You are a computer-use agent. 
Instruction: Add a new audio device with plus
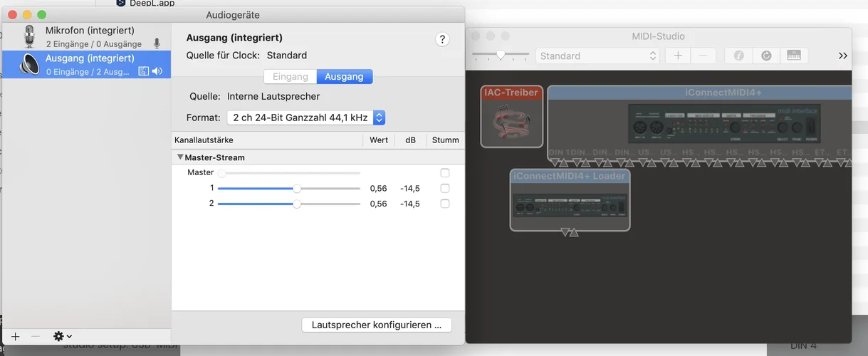coord(15,336)
